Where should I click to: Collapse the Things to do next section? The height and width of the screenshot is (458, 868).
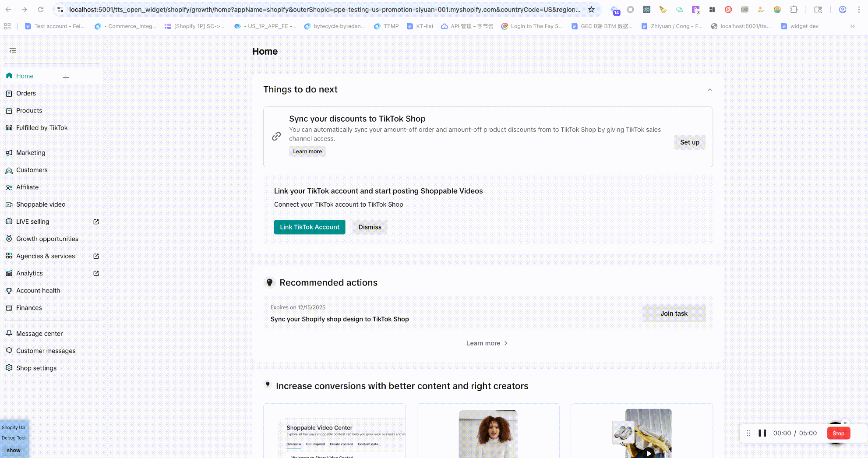[x=709, y=90]
